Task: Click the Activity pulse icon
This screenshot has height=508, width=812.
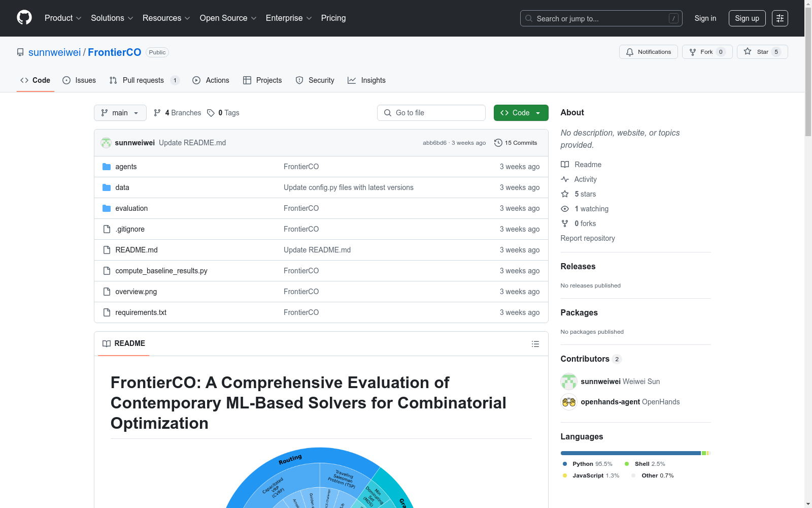Action: pos(565,179)
